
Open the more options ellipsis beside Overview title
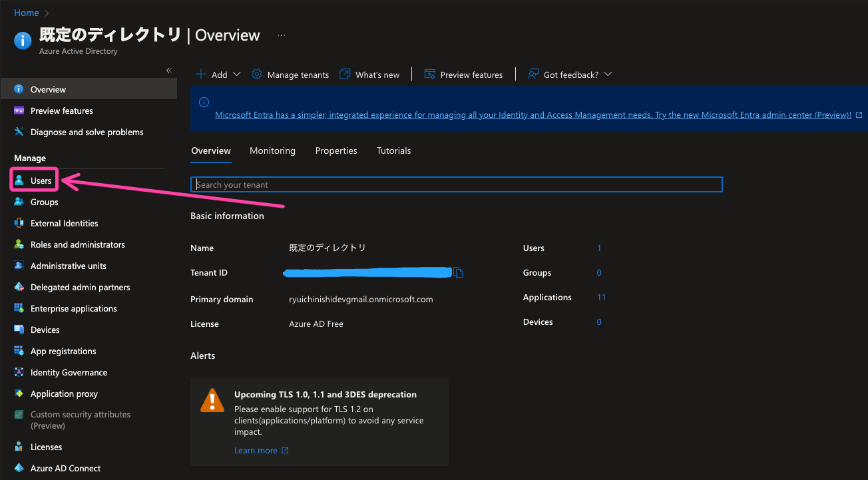point(282,35)
